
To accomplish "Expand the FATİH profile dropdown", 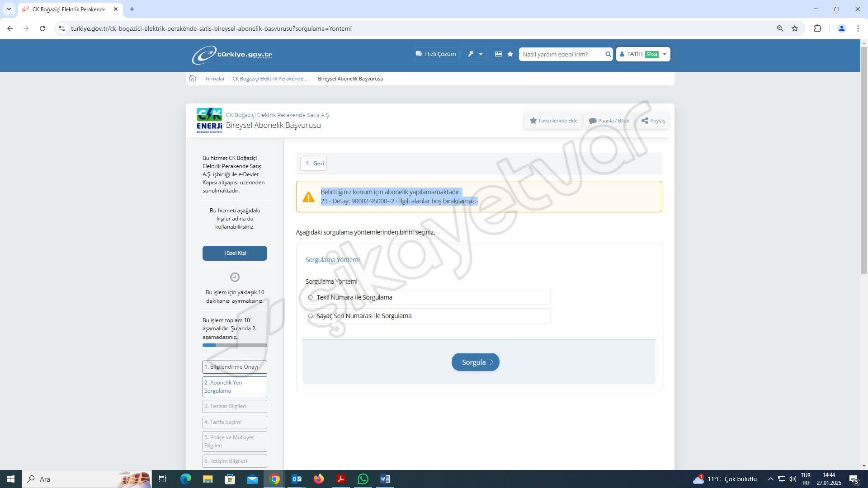I will (x=664, y=54).
